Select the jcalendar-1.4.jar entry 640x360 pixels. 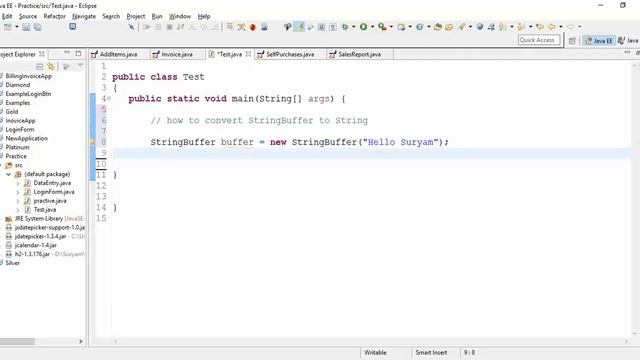pos(36,245)
